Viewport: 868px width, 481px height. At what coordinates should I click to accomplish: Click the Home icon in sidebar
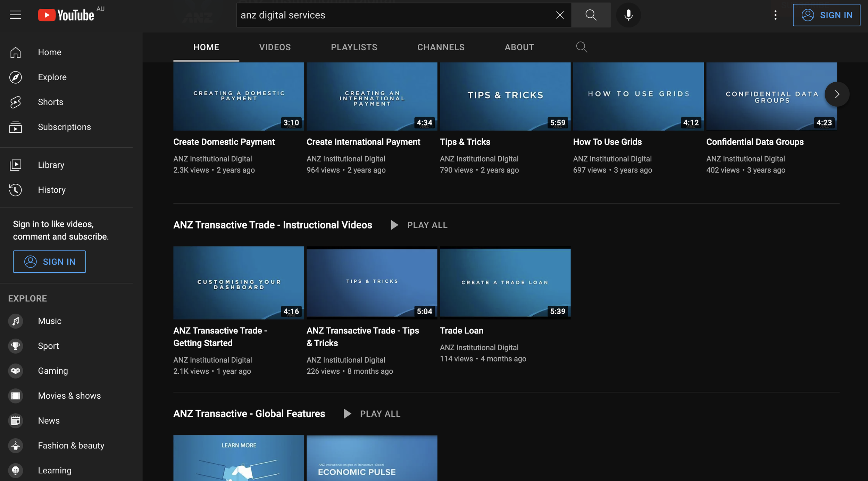pyautogui.click(x=16, y=52)
